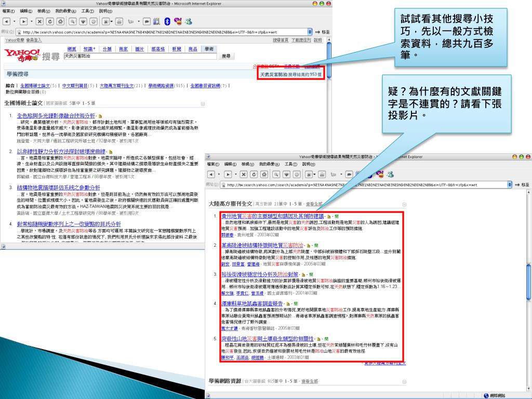The image size is (532, 399).
Task: Click 移至 Go button in upper browser window
Action: click(323, 32)
